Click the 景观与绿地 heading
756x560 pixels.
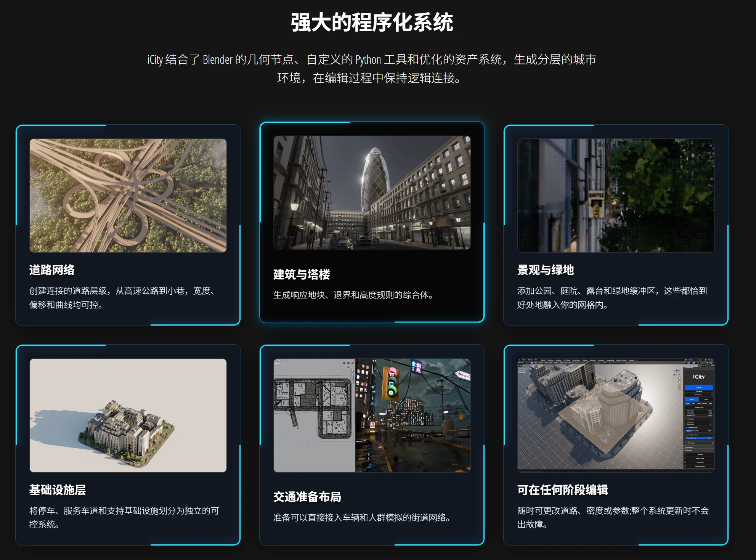click(545, 270)
